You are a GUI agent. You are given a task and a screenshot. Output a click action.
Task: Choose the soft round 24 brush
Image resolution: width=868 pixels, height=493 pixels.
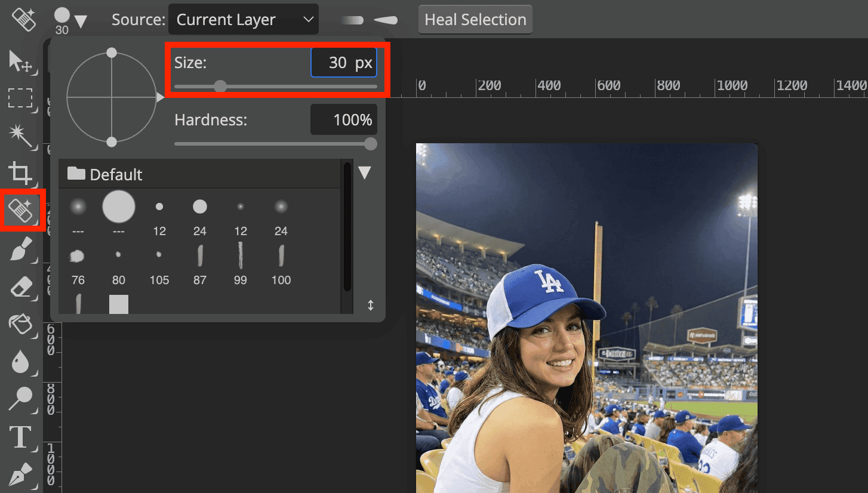coord(281,207)
